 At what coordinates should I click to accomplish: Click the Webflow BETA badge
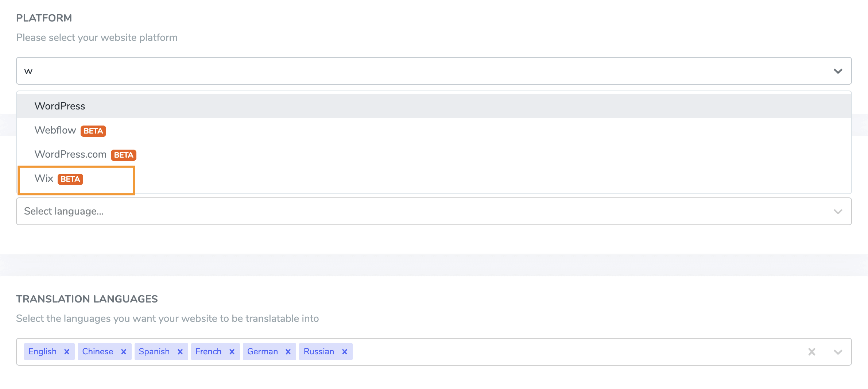(93, 131)
